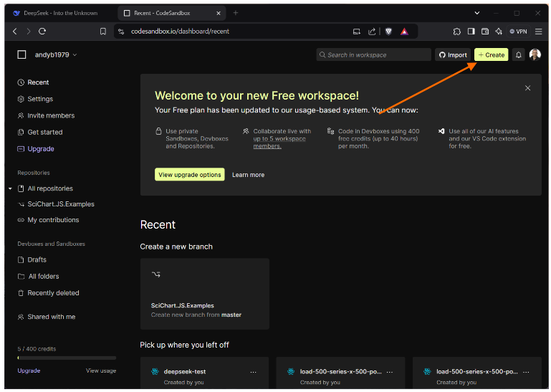Image resolution: width=551 pixels, height=392 pixels.
Task: Open browser extensions puzzle icon
Action: 456,32
